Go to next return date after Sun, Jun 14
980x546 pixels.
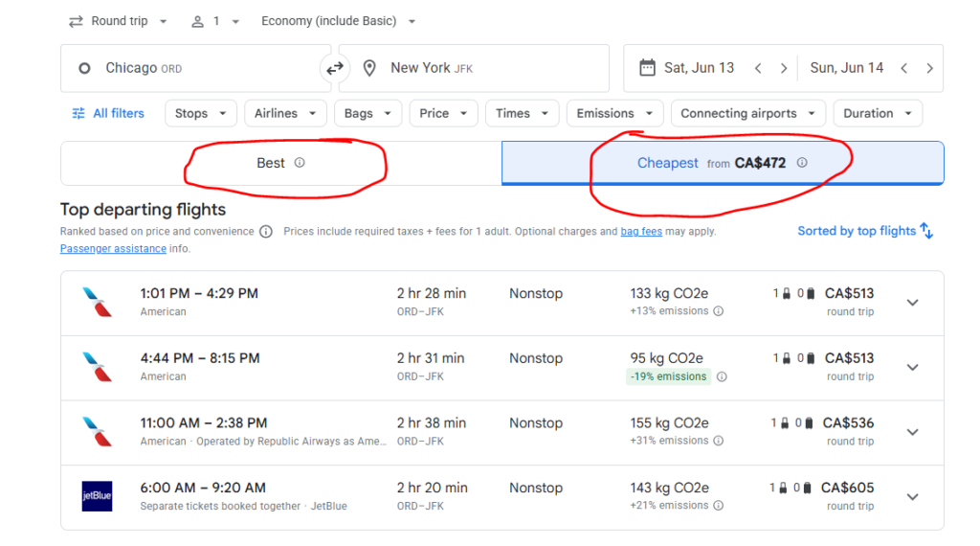pyautogui.click(x=930, y=68)
